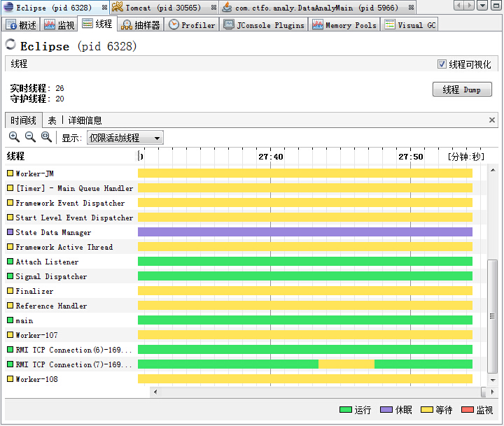The image size is (504, 426).
Task: Click the zoom out magnifier icon
Action: tap(31, 137)
